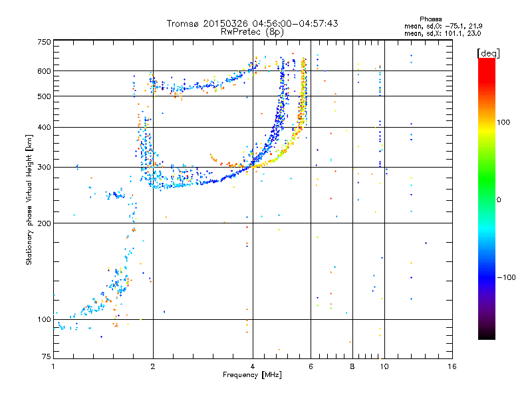The height and width of the screenshot is (399, 532).
Task: Click the x-axis tick label "6"
Action: coord(311,366)
